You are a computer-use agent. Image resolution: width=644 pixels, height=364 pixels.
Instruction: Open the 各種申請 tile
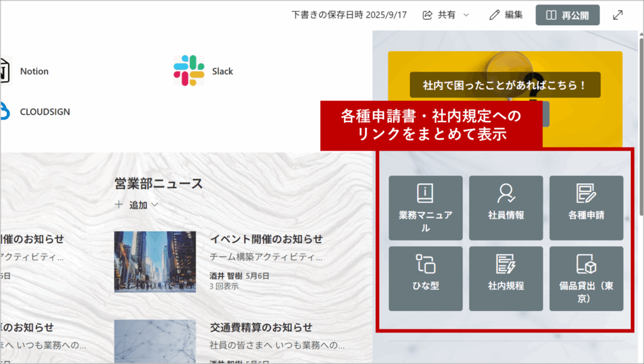click(586, 208)
